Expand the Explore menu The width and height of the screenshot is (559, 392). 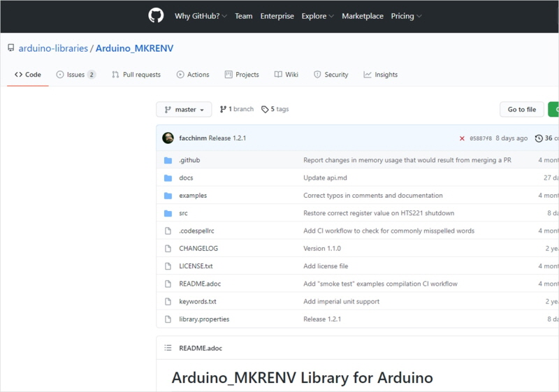coord(318,16)
